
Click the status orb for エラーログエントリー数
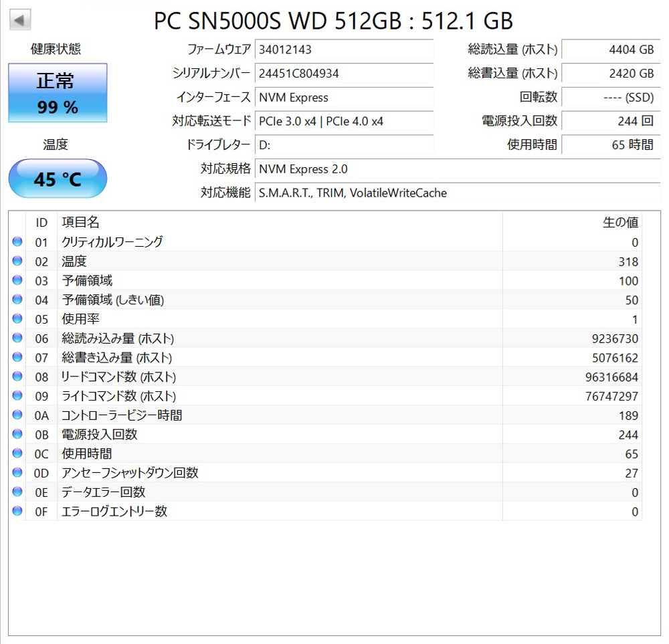point(17,512)
